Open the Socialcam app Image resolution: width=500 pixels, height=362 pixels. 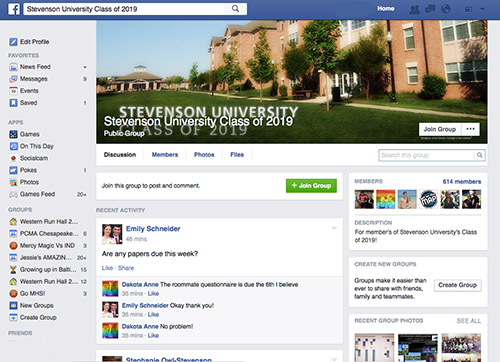(x=34, y=158)
